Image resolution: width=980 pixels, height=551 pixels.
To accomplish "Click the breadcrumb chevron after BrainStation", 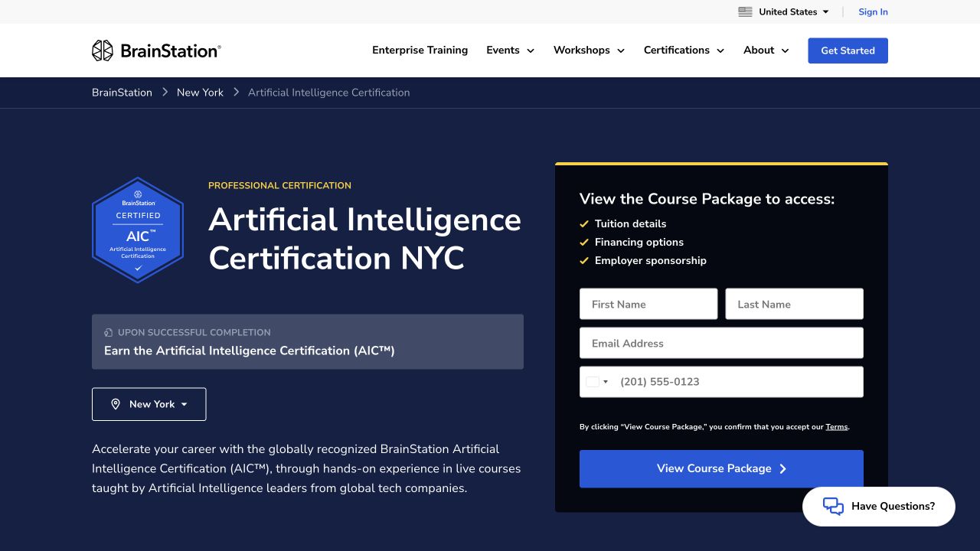I will [x=165, y=93].
